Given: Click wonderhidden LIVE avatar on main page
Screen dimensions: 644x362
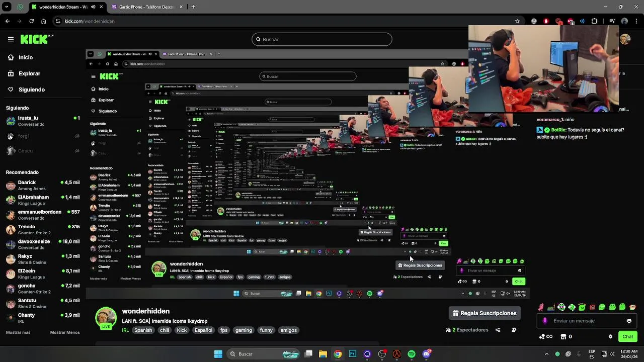Looking at the screenshot, I should point(106,318).
